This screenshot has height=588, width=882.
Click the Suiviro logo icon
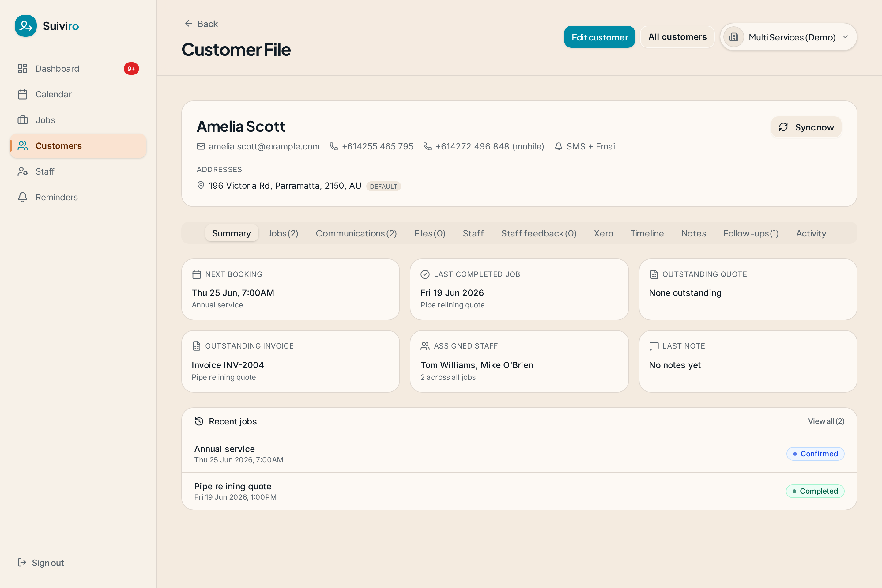pos(25,26)
